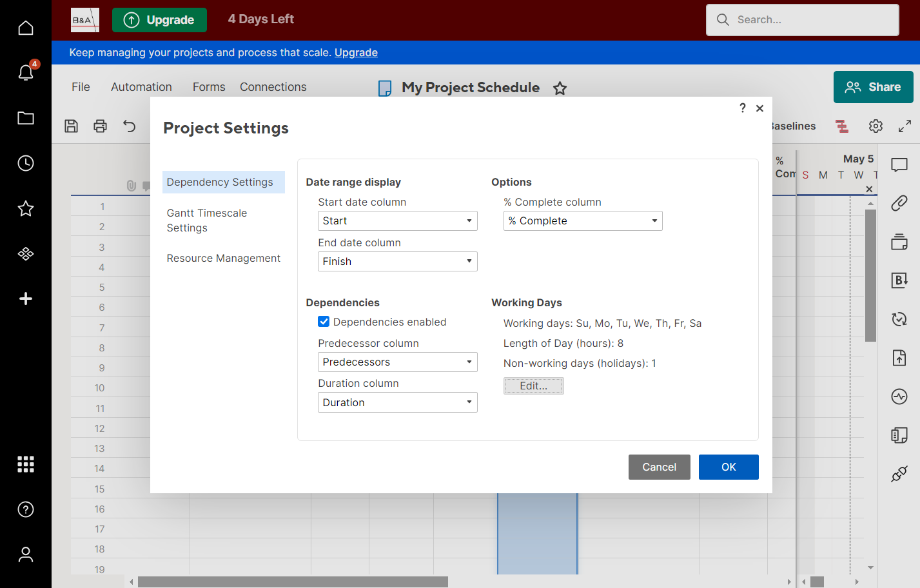The width and height of the screenshot is (920, 588).
Task: Star the My Project Schedule sheet as favorite
Action: 560,88
